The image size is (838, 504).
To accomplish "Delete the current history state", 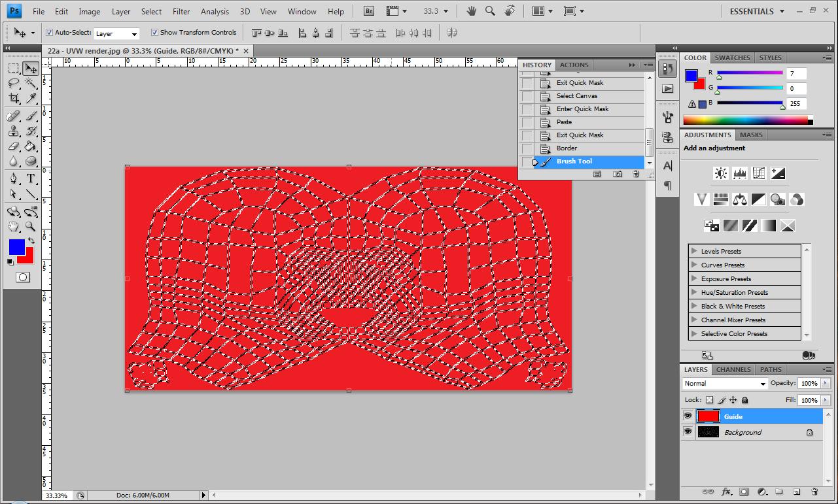I will 636,175.
